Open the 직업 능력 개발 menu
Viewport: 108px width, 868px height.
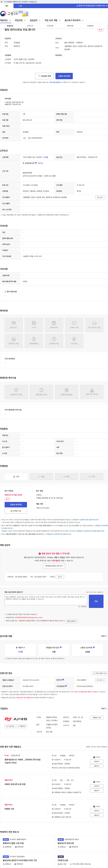coord(52,20)
